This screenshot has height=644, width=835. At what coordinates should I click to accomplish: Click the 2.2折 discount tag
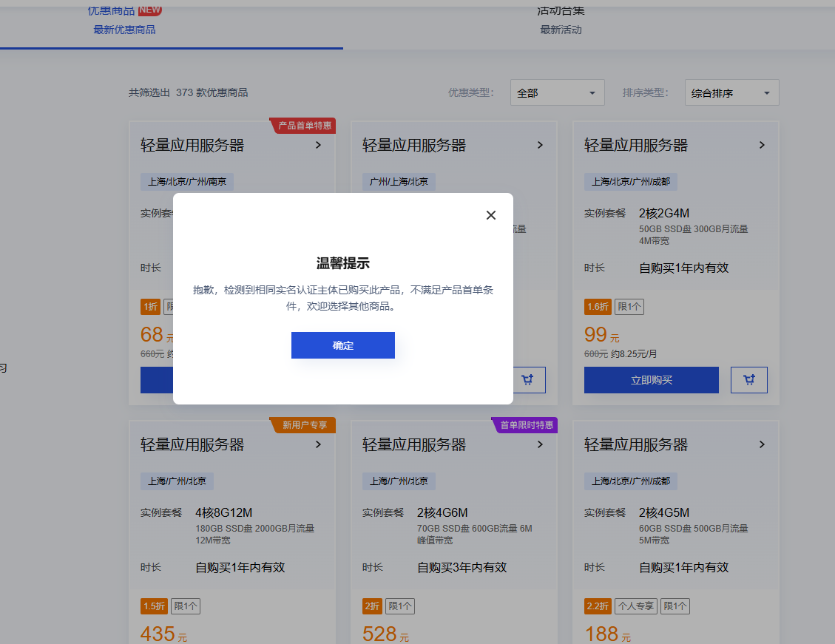pos(598,606)
